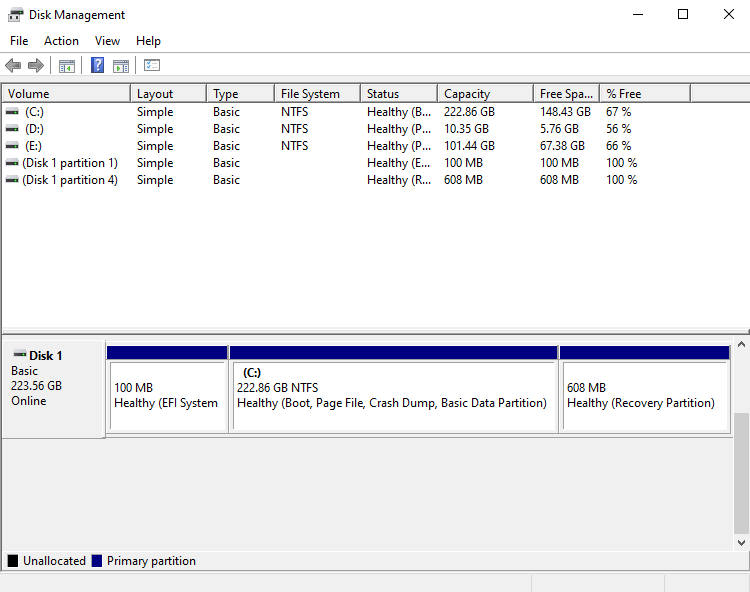Select the (E:) volume drive icon
This screenshot has height=592, width=750.
[12, 146]
